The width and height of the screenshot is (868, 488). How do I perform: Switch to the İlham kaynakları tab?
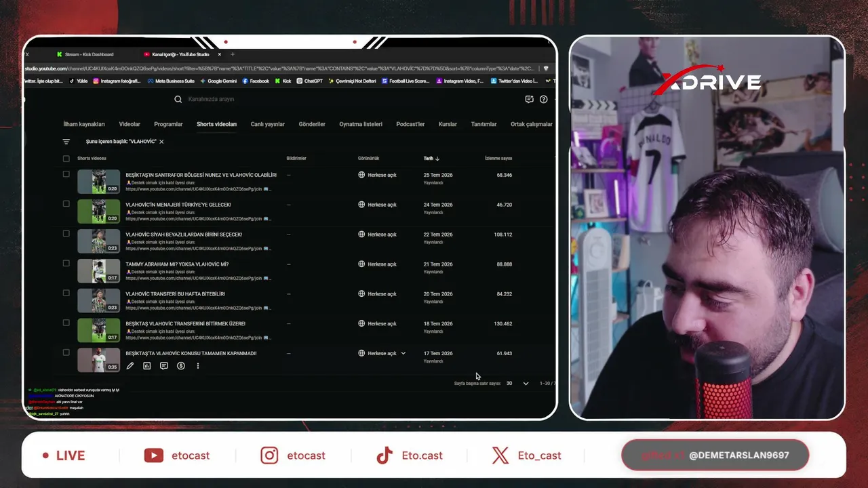[x=84, y=124]
